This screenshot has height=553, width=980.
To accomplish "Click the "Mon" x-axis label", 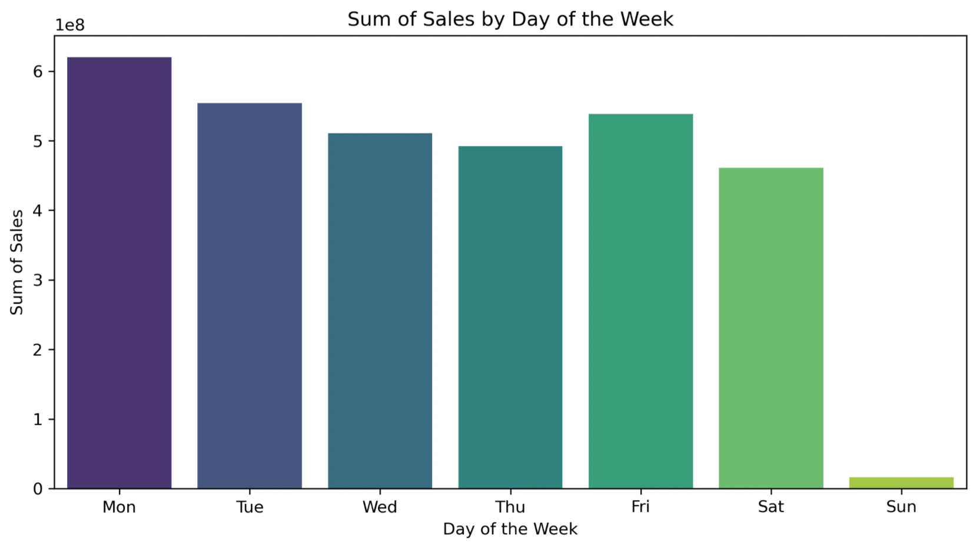I will (x=119, y=507).
